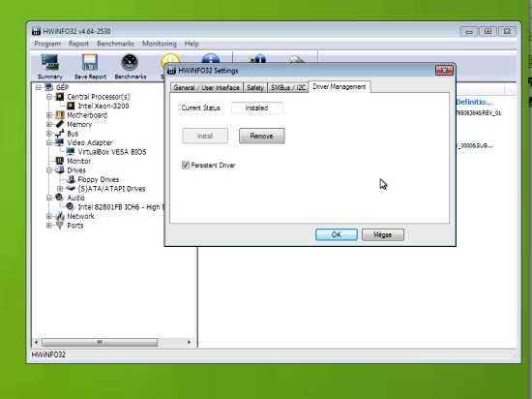Select the Motherboard icon in tree
The width and height of the screenshot is (532, 399).
tap(60, 115)
